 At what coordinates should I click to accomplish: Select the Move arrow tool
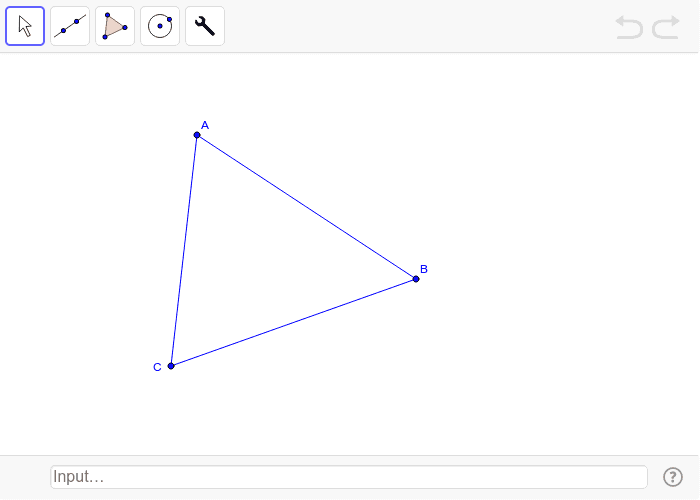pyautogui.click(x=25, y=26)
